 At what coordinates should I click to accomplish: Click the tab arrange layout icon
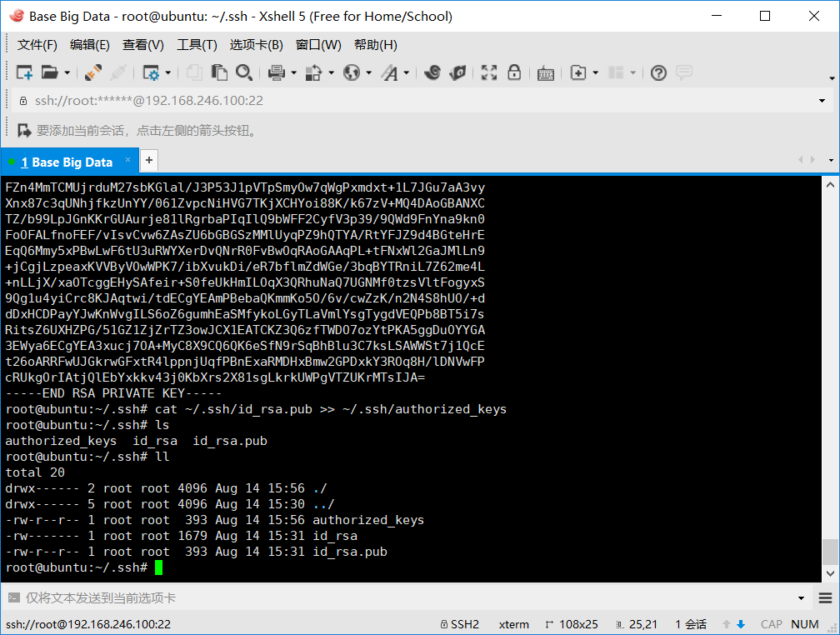(616, 72)
